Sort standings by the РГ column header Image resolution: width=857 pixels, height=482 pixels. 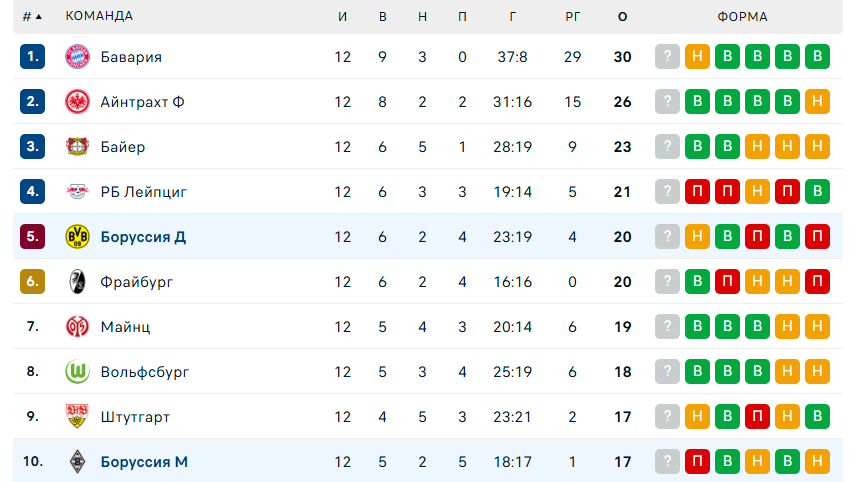pyautogui.click(x=572, y=17)
